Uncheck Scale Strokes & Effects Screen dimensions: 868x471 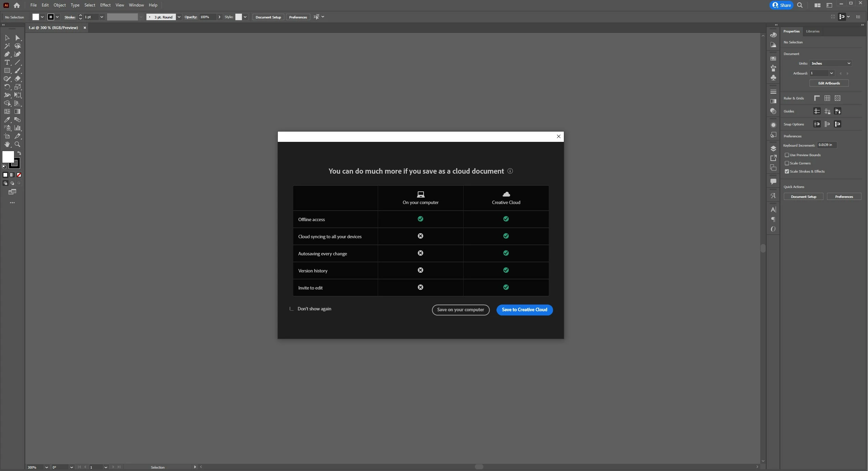(787, 172)
